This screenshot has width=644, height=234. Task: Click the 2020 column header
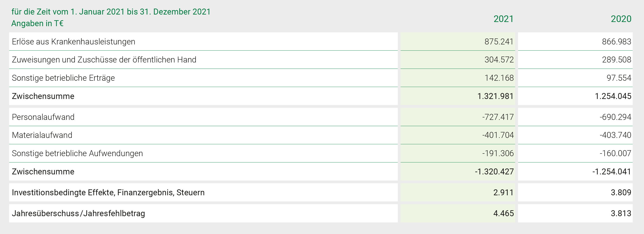[621, 19]
